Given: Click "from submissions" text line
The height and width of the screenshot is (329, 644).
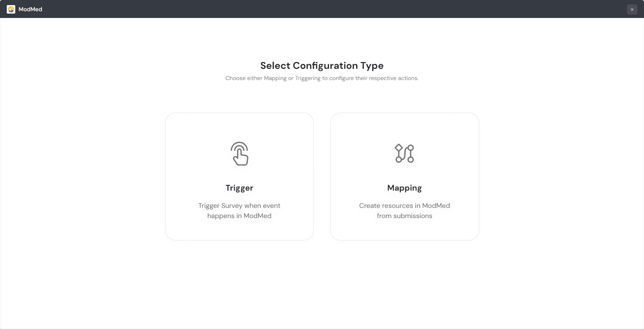Looking at the screenshot, I should coord(404,216).
